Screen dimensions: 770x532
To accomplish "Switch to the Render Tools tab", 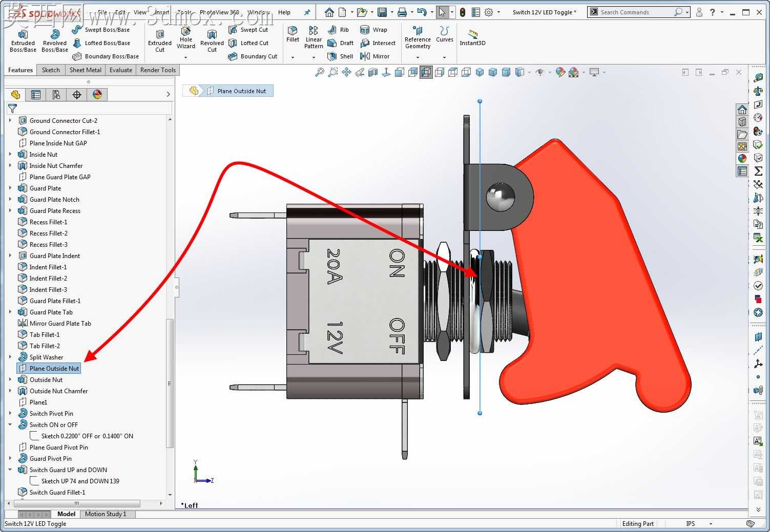I will [x=158, y=70].
